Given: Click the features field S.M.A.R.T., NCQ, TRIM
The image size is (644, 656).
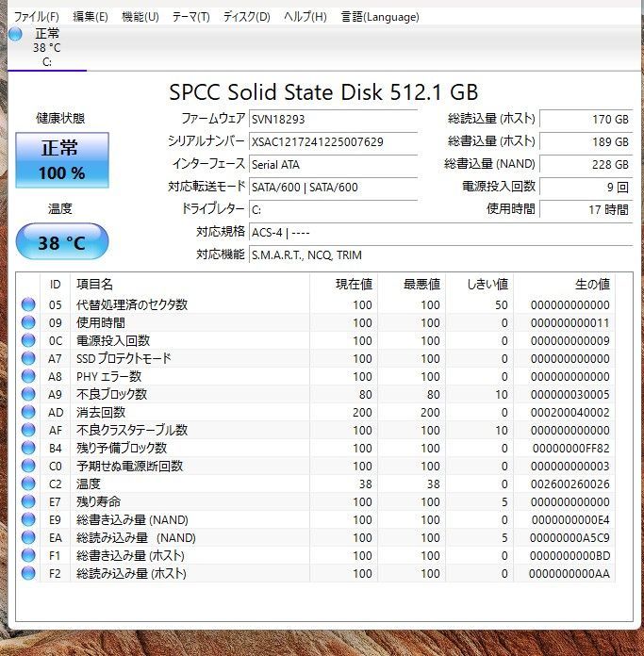Looking at the screenshot, I should (441, 254).
